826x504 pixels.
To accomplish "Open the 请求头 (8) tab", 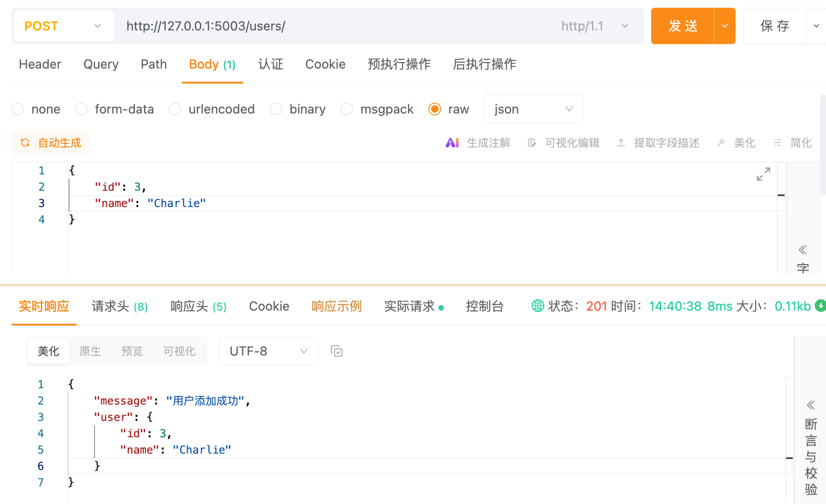I will (119, 306).
